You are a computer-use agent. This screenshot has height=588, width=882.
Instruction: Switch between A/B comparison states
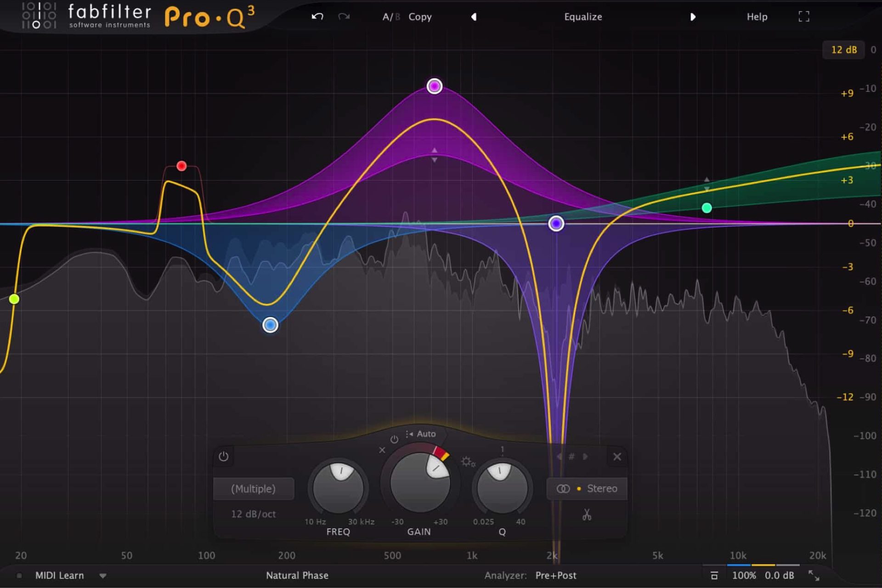pos(390,17)
